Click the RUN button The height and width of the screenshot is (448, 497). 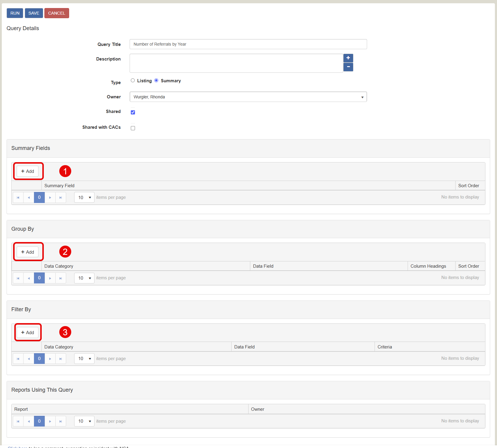[15, 13]
